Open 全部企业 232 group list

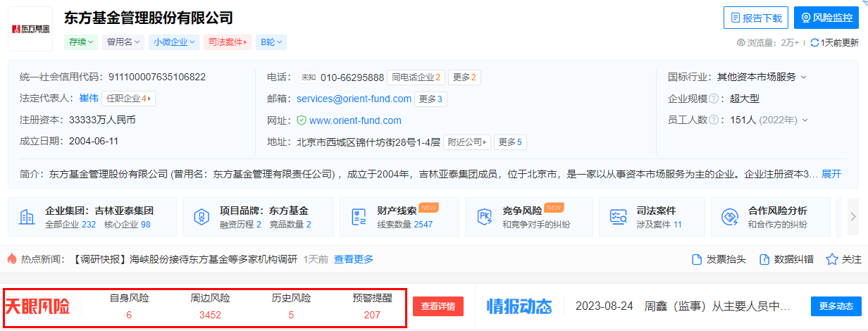pos(70,225)
